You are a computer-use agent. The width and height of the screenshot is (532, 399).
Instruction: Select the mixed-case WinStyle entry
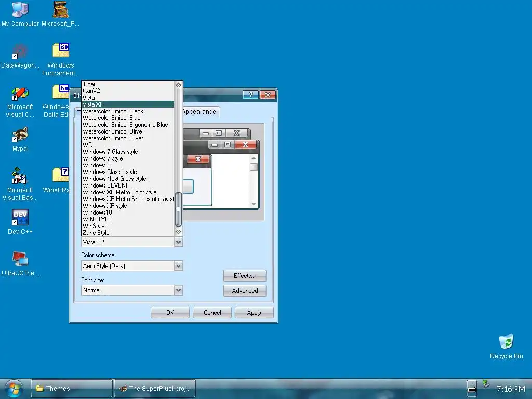[x=128, y=226]
